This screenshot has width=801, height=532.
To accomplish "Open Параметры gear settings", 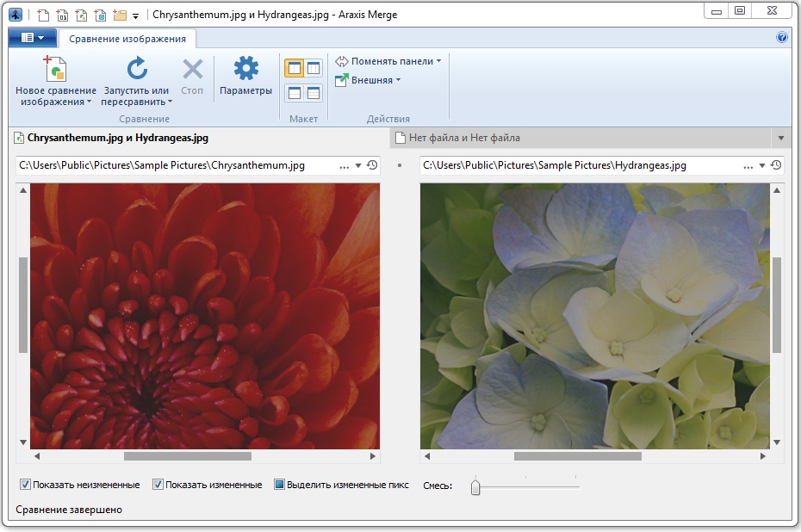I will click(x=245, y=77).
